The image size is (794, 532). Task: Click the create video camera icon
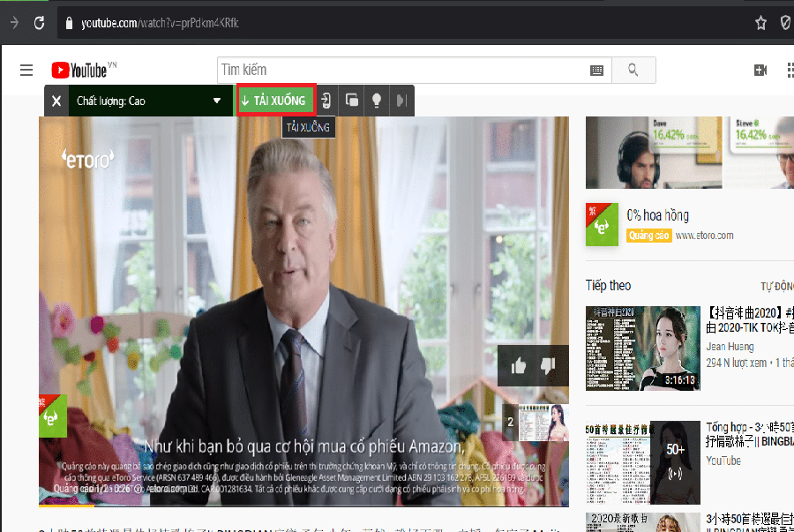point(760,71)
